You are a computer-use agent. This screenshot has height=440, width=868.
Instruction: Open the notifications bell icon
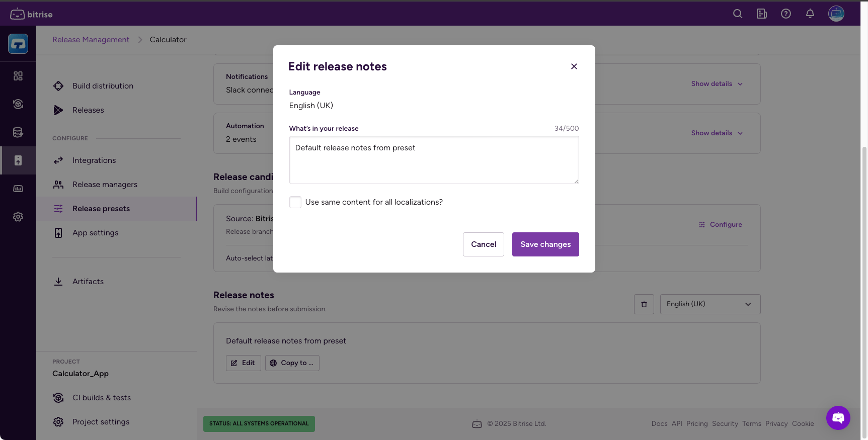[810, 14]
